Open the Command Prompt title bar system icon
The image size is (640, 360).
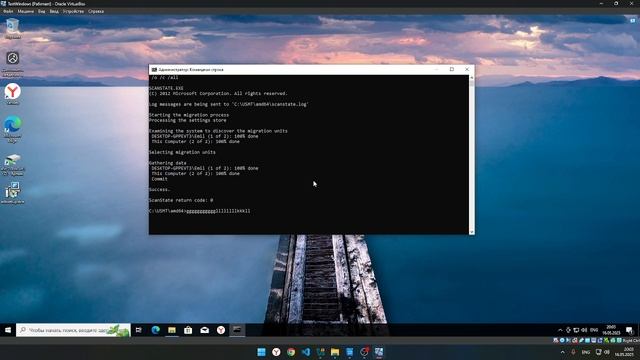coord(154,70)
